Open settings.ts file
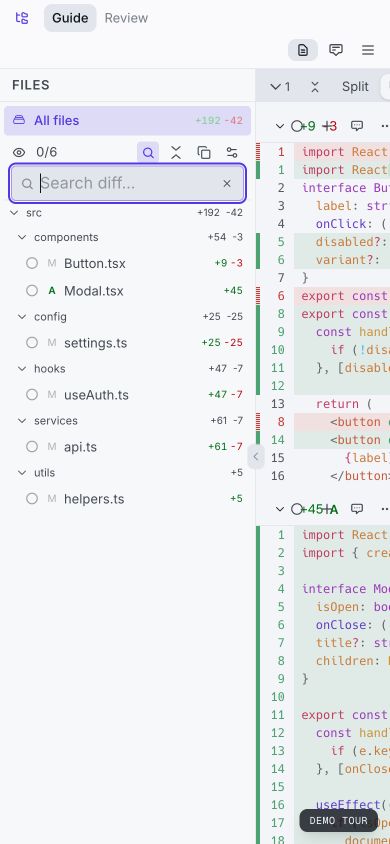The image size is (390, 844). (95, 343)
